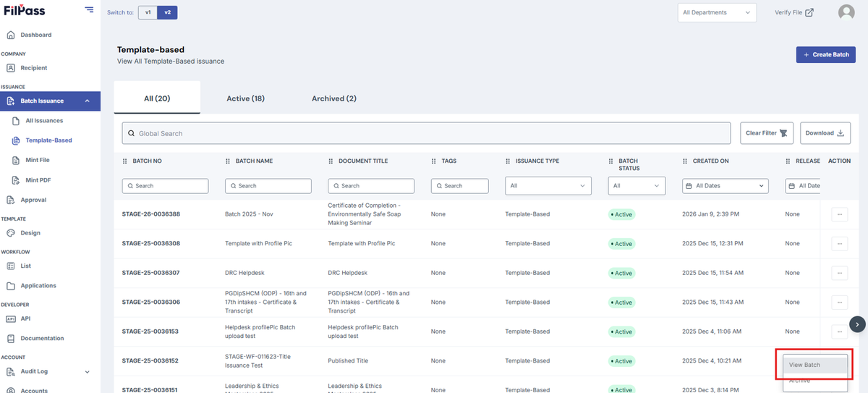Click batch number STAGE-25-0036152
The height and width of the screenshot is (393, 868).
point(151,361)
